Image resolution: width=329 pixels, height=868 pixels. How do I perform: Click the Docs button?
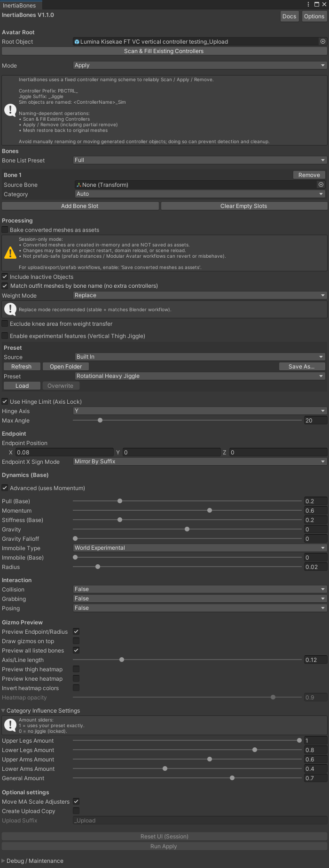[x=289, y=16]
